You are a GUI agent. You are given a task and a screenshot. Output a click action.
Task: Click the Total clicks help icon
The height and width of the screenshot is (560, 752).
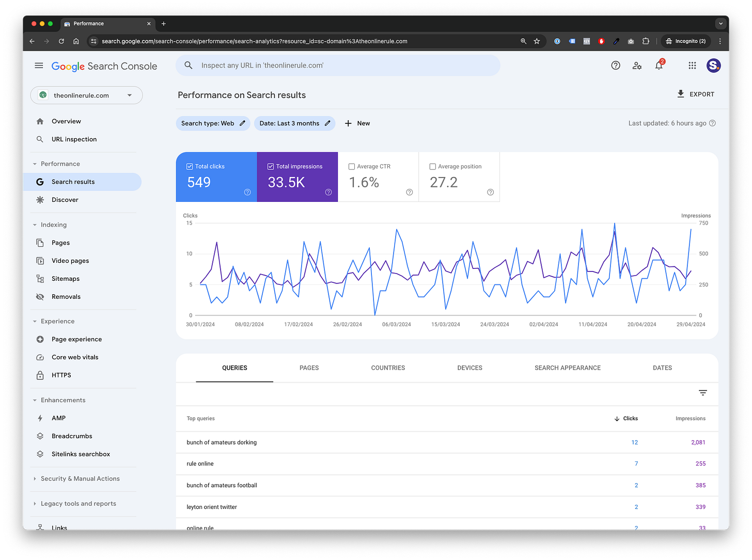pyautogui.click(x=247, y=192)
